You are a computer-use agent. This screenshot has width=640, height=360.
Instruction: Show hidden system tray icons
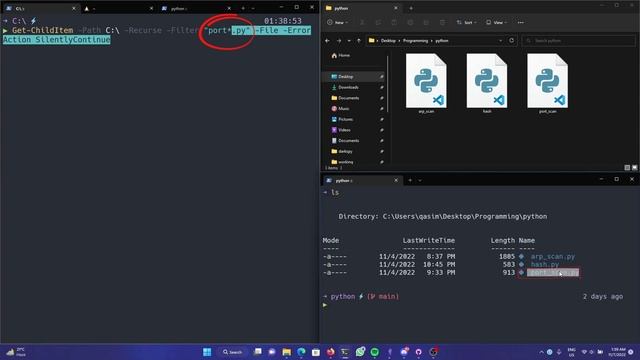[541, 352]
